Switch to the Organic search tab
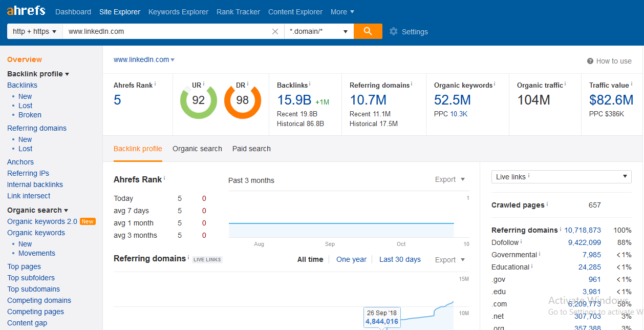 point(197,149)
